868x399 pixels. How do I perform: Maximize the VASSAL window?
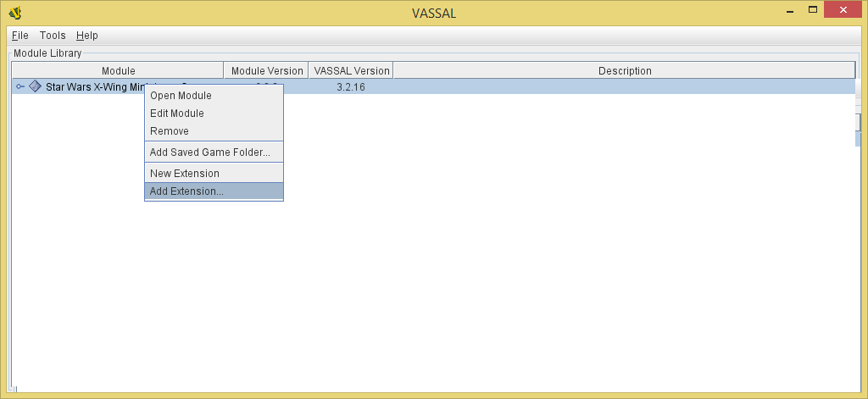812,9
